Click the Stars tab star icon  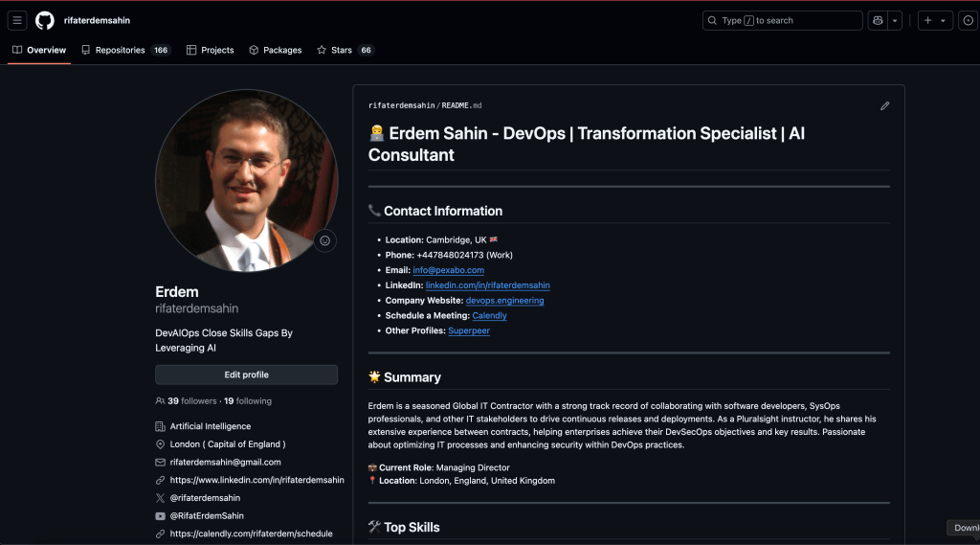tap(322, 50)
